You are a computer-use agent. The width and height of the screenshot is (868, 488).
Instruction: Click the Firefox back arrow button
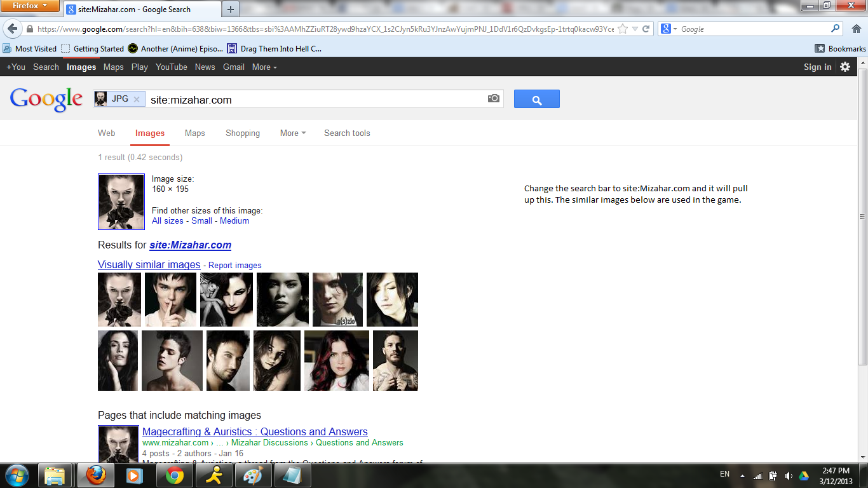[12, 29]
